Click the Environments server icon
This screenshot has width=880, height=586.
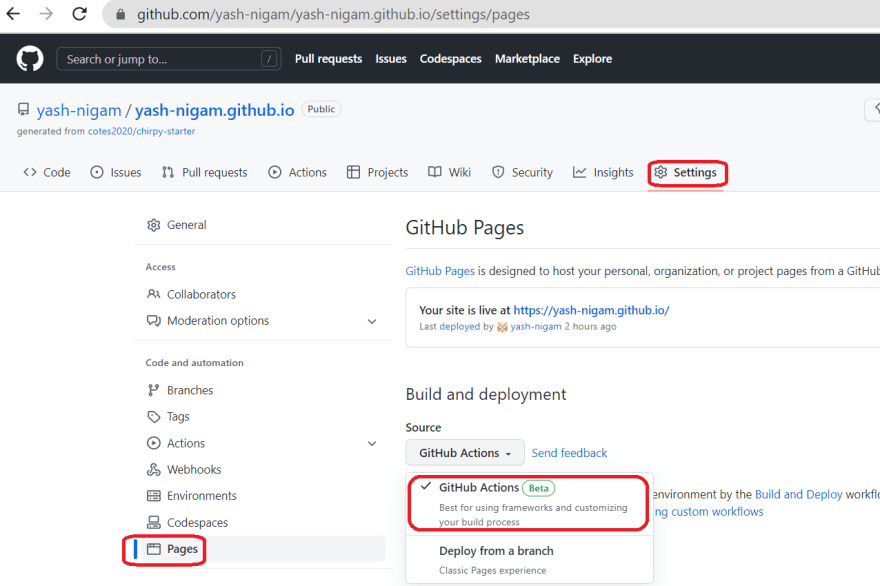click(153, 496)
